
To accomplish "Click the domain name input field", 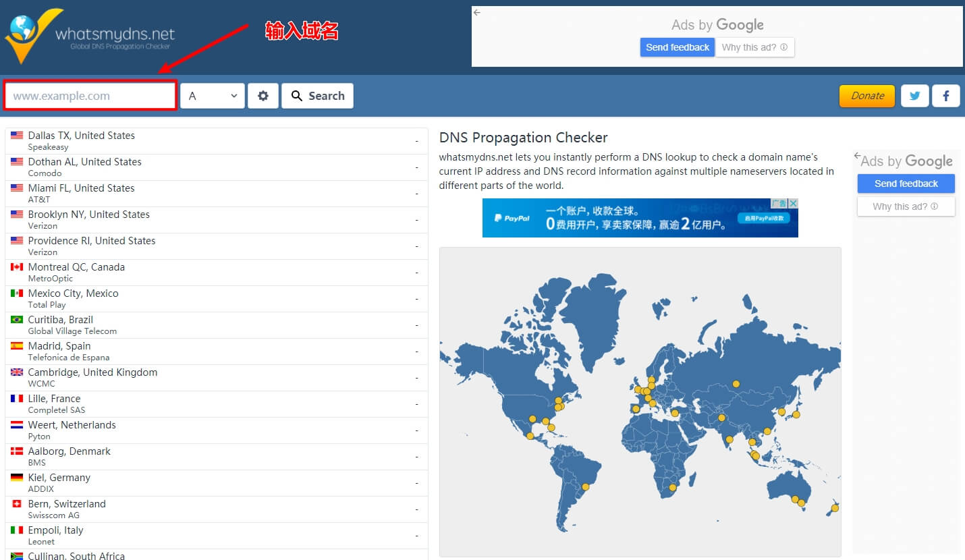I will click(90, 96).
